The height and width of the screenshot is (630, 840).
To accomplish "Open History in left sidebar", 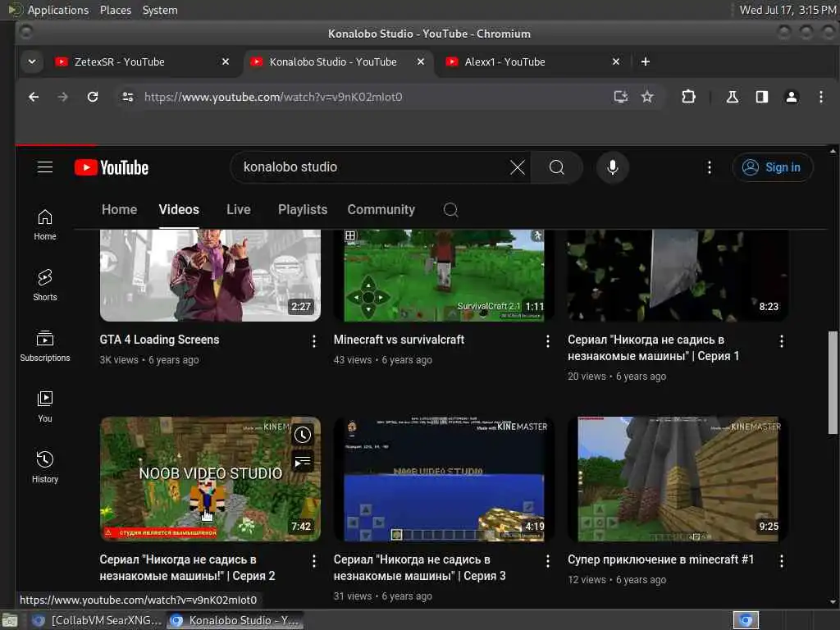I will [x=45, y=467].
